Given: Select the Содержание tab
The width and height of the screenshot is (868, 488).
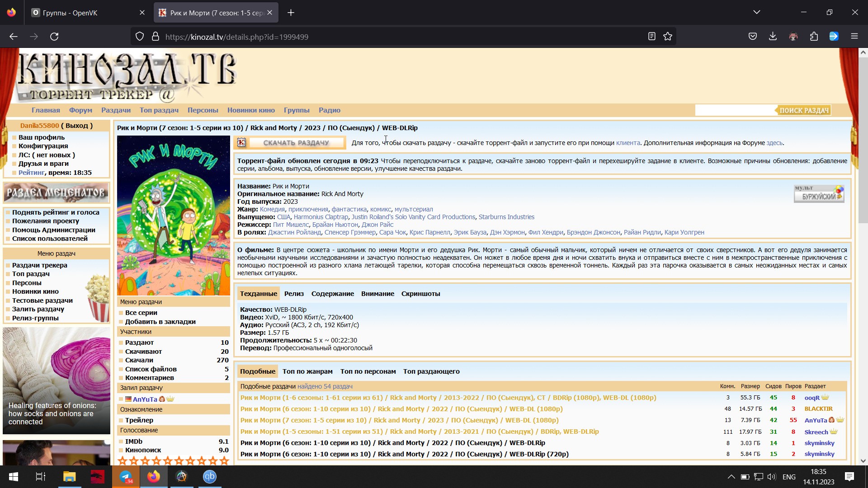Looking at the screenshot, I should 332,294.
